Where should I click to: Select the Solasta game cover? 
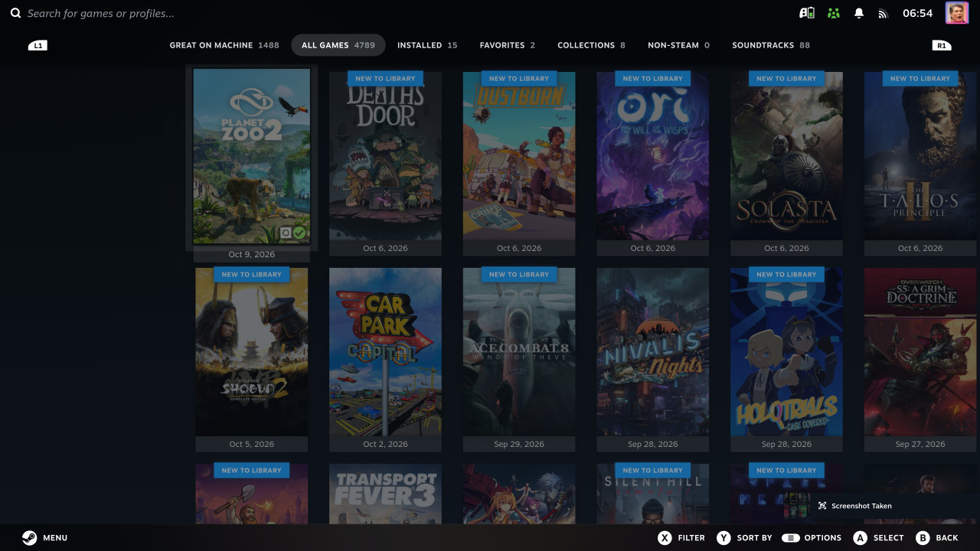[x=786, y=156]
